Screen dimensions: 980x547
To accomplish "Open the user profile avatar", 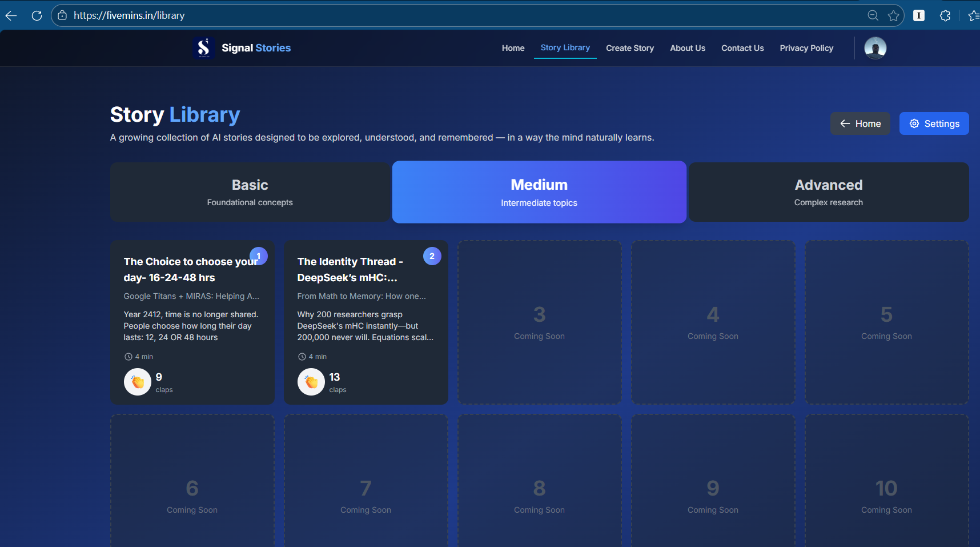I will coord(875,48).
